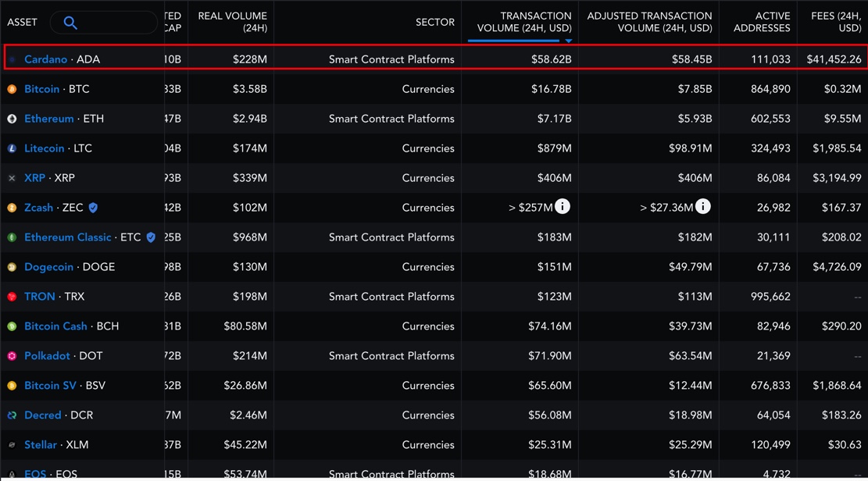The image size is (868, 481).
Task: Open the Dogecoin asset link
Action: [48, 267]
